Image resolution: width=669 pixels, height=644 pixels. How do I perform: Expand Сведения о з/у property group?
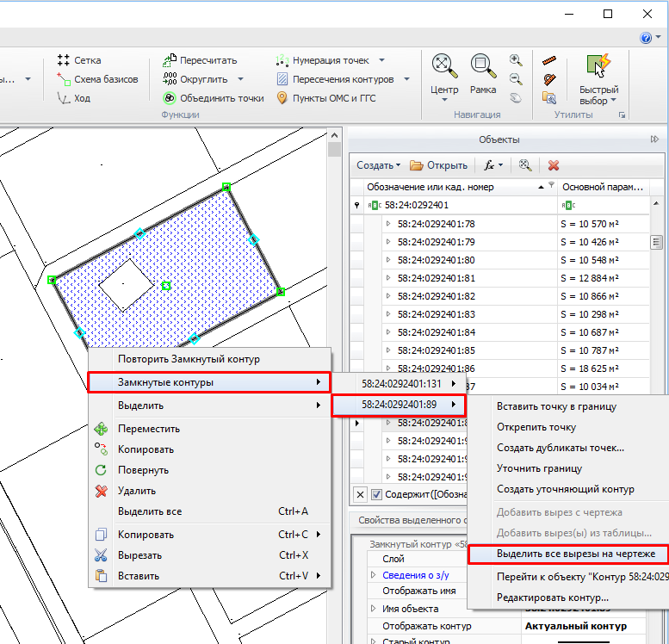pos(373,575)
